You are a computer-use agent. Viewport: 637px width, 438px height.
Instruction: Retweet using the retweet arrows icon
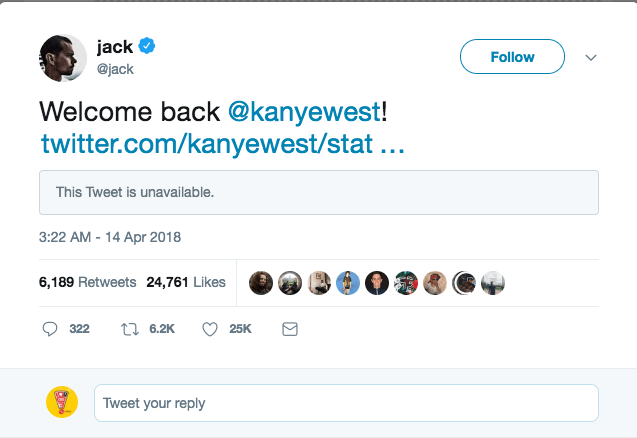(x=128, y=328)
